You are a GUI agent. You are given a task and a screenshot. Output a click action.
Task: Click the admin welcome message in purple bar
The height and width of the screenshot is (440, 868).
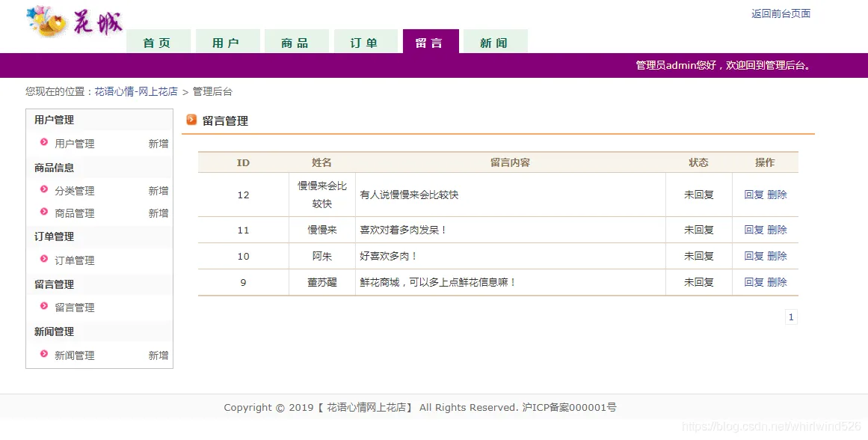pos(724,65)
